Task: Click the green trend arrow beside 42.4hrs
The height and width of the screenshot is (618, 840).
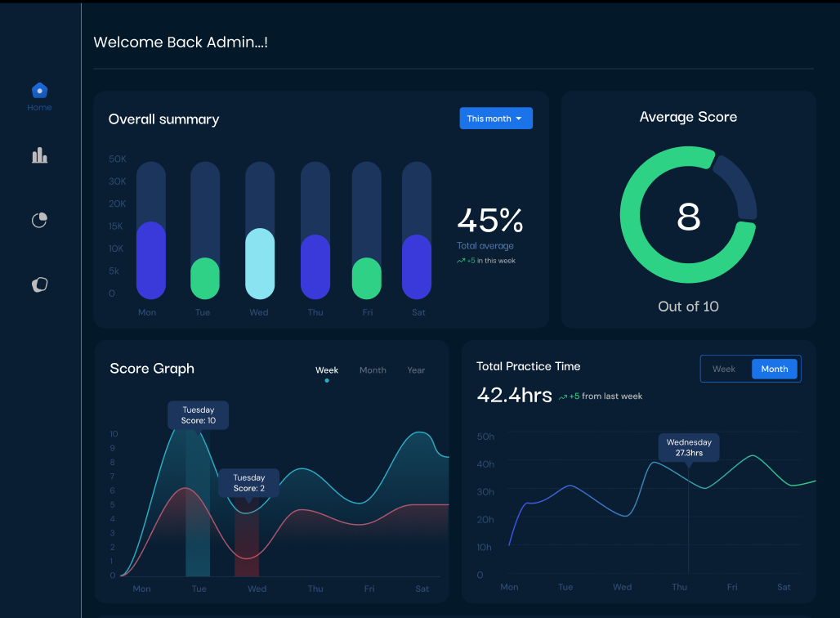Action: (563, 396)
